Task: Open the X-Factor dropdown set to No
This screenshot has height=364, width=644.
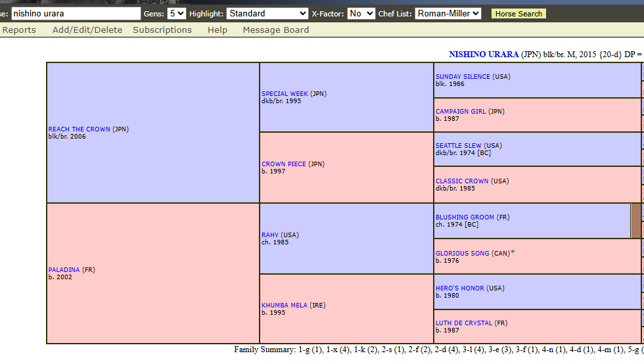Action: (361, 14)
